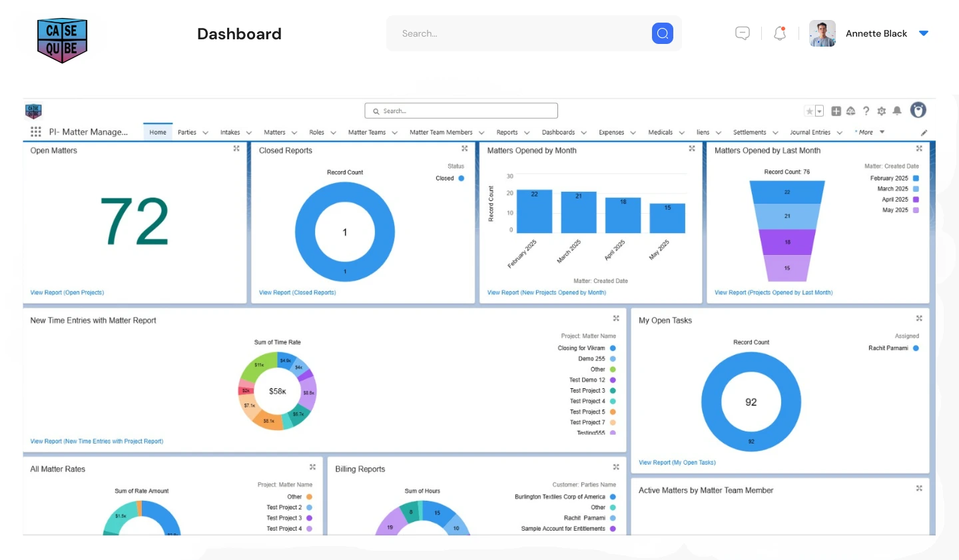Click the bear user avatar icon
This screenshot has width=959, height=560.
coord(918,110)
